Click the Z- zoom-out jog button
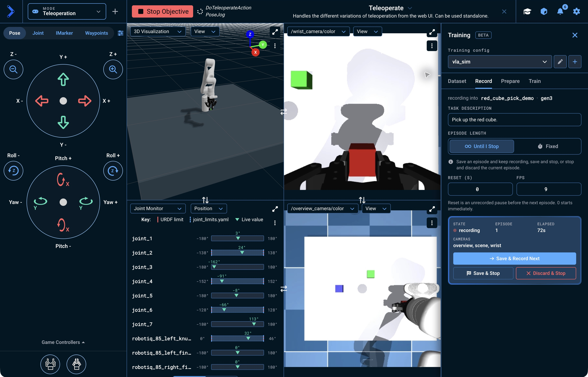The width and height of the screenshot is (588, 377). pyautogui.click(x=13, y=69)
